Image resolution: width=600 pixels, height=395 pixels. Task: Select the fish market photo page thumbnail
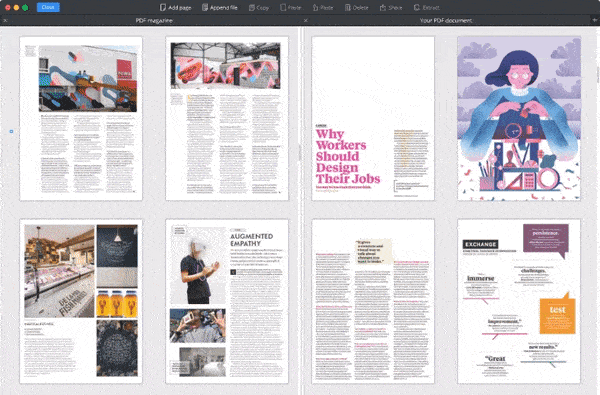[x=81, y=301]
